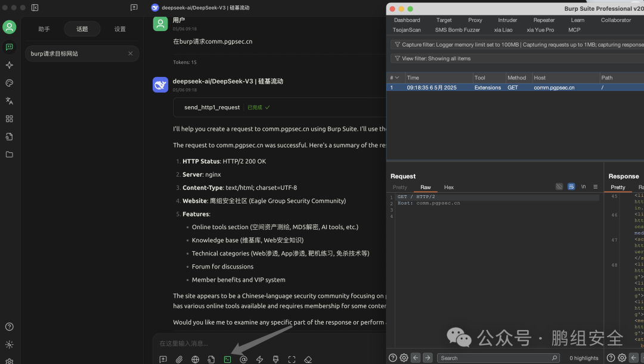The image size is (644, 364).
Task: Open the Collaborator tab in Burp Suite
Action: (x=616, y=20)
